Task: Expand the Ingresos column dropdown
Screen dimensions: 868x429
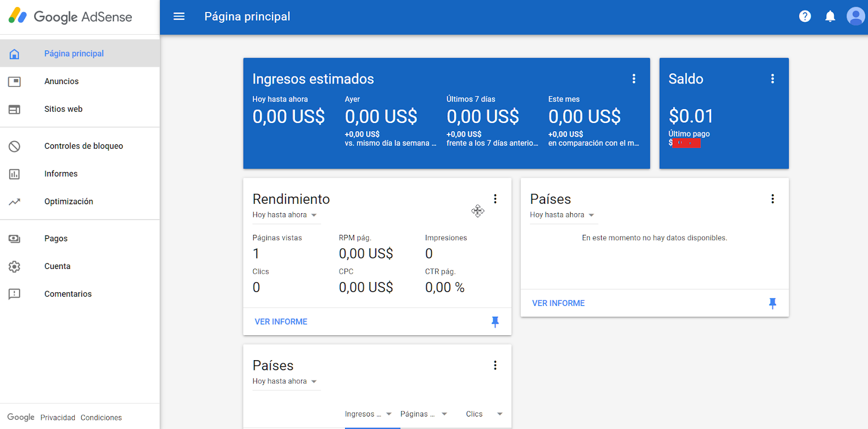Action: [x=368, y=414]
